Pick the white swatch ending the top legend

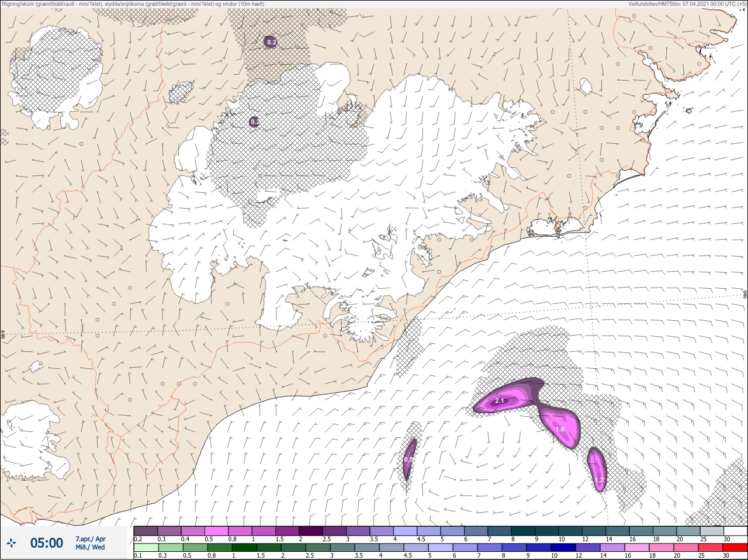pyautogui.click(x=735, y=531)
